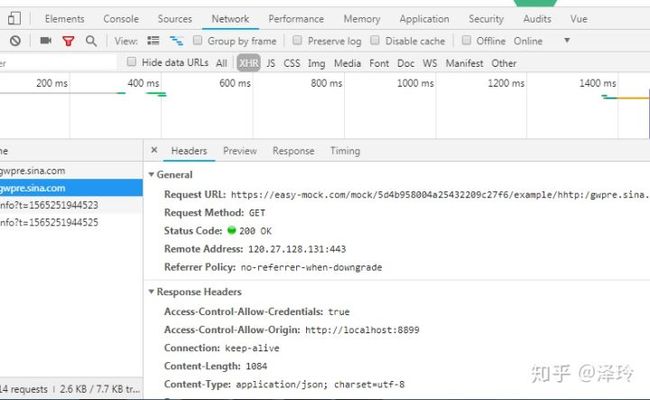Click Content-Type application/json value

pos(320,385)
